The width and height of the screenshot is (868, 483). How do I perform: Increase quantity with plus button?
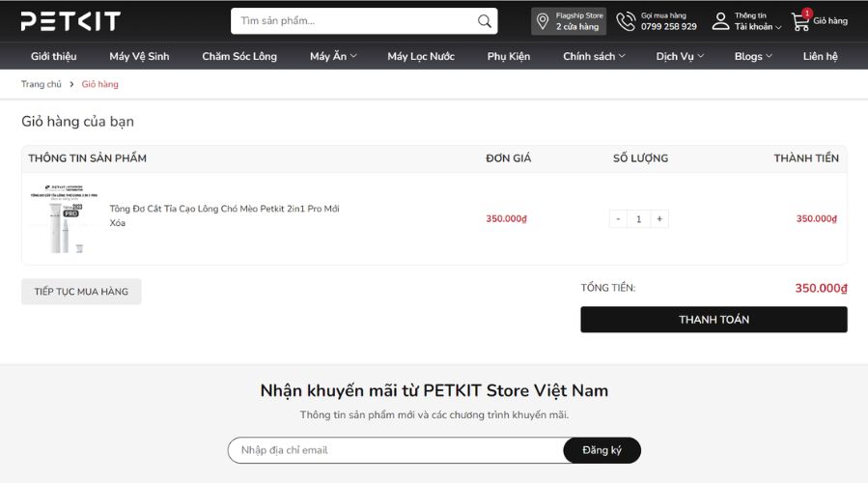click(x=659, y=219)
